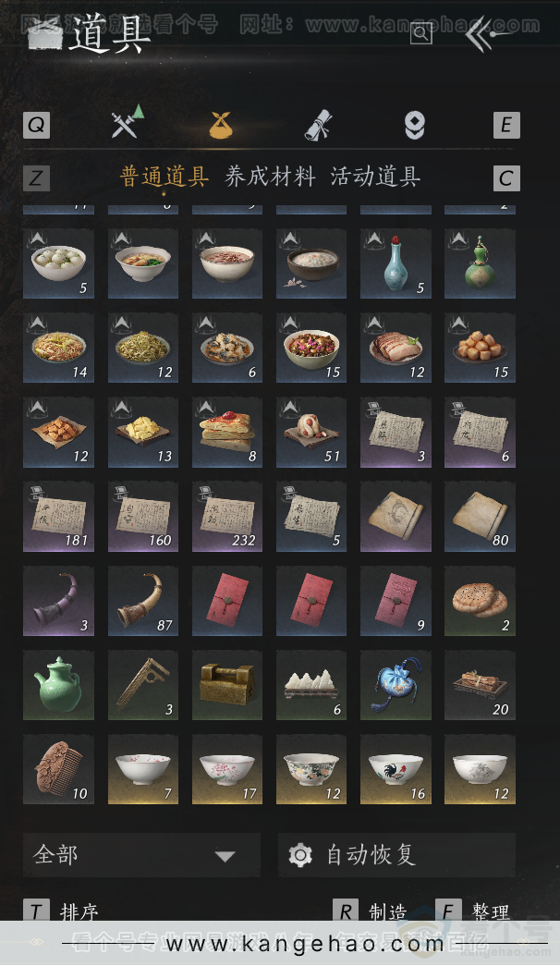560x966 pixels.
Task: Open the search magnifier icon
Action: pos(420,33)
